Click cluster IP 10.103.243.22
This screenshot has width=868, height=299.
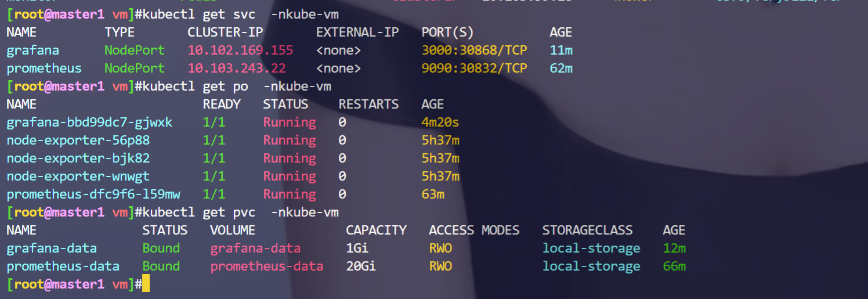click(x=236, y=69)
